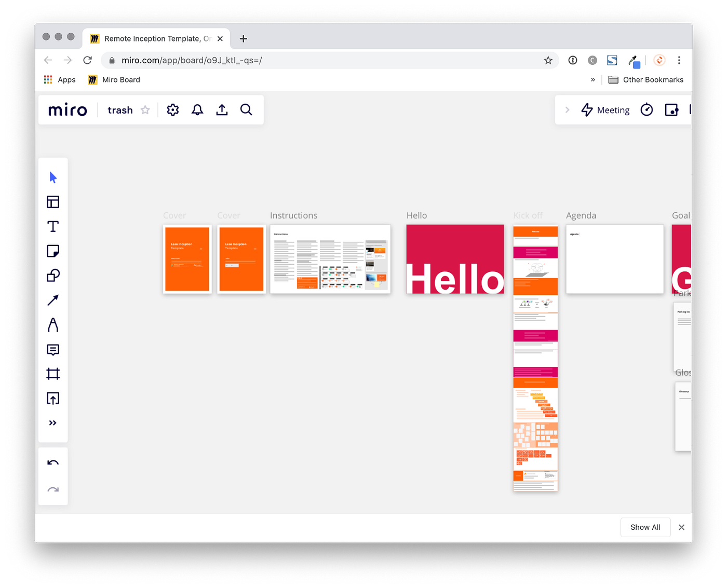Select the tall Kick off frame
This screenshot has width=727, height=588.
(535, 358)
